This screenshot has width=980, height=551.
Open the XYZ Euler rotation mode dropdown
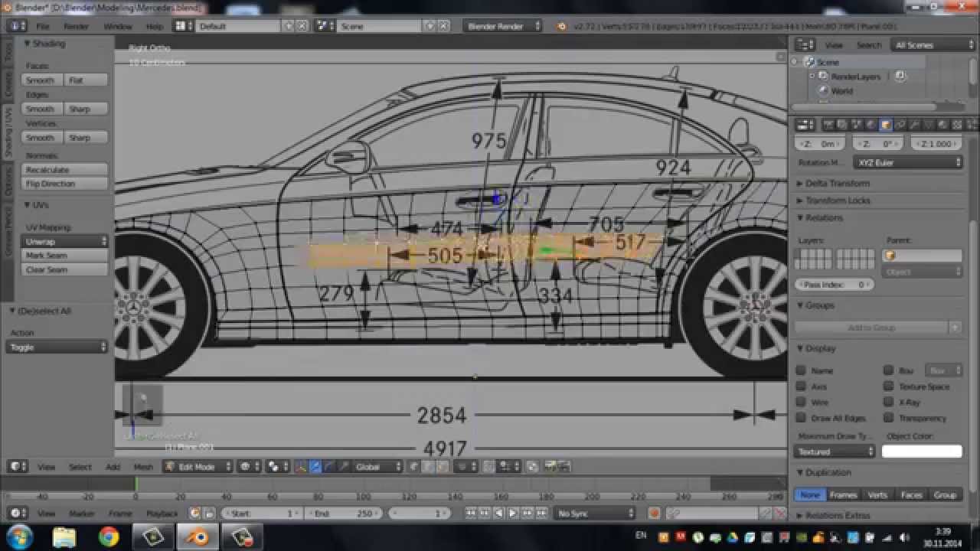[x=907, y=162]
